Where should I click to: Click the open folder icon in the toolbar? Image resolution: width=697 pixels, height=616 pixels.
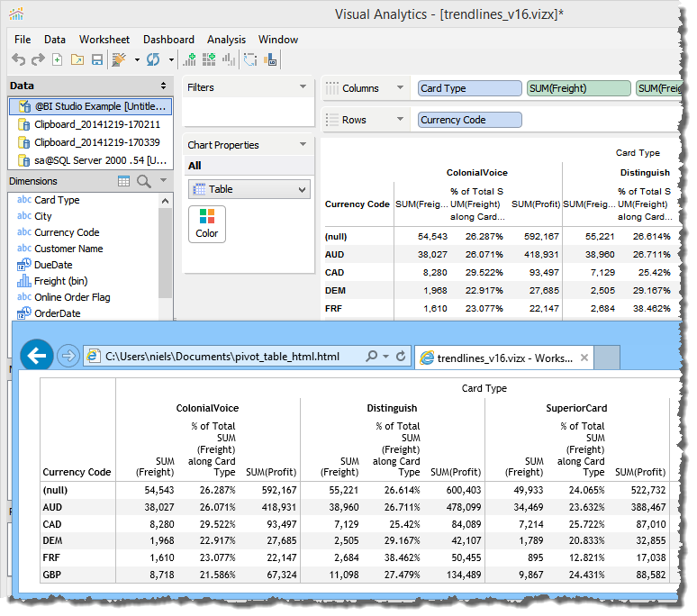point(77,60)
